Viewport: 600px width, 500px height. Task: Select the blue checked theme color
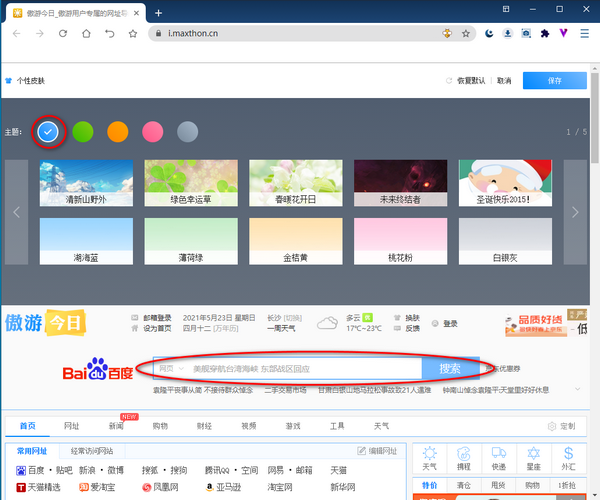[49, 131]
